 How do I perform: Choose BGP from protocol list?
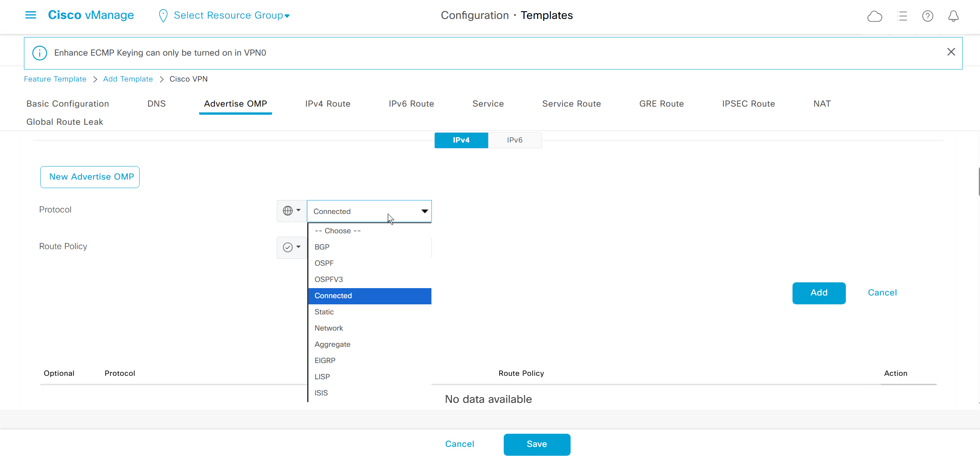tap(322, 247)
